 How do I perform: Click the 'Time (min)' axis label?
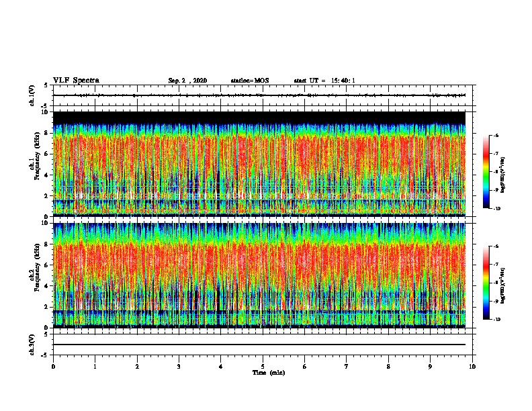click(269, 373)
